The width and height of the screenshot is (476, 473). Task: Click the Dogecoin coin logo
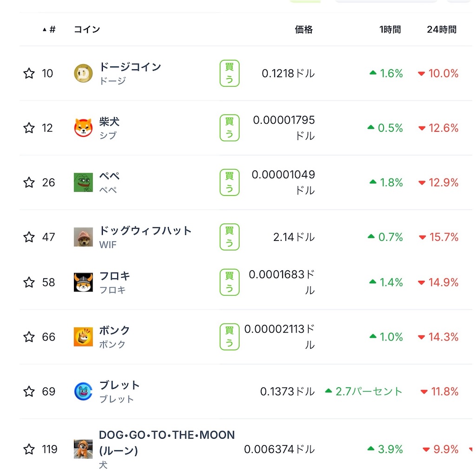(83, 73)
